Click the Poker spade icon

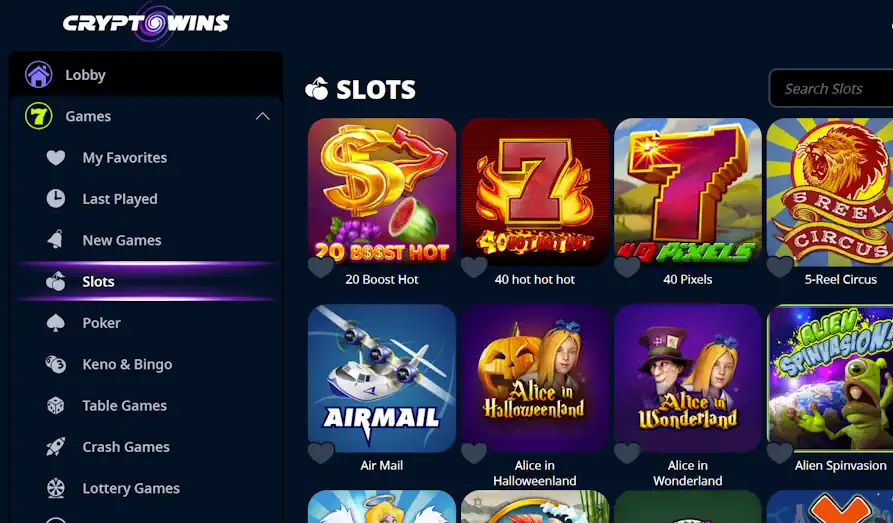(56, 323)
